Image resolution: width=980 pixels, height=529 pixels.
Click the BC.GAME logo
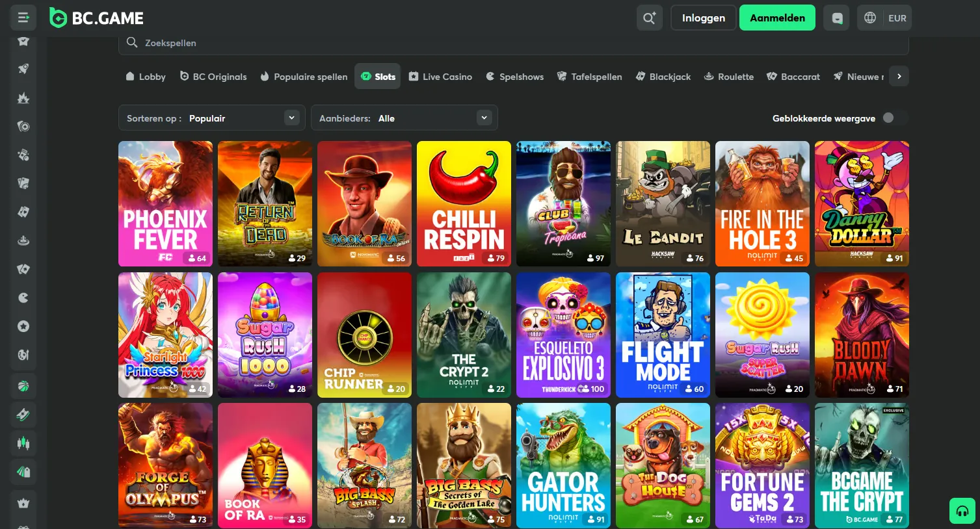tap(95, 18)
